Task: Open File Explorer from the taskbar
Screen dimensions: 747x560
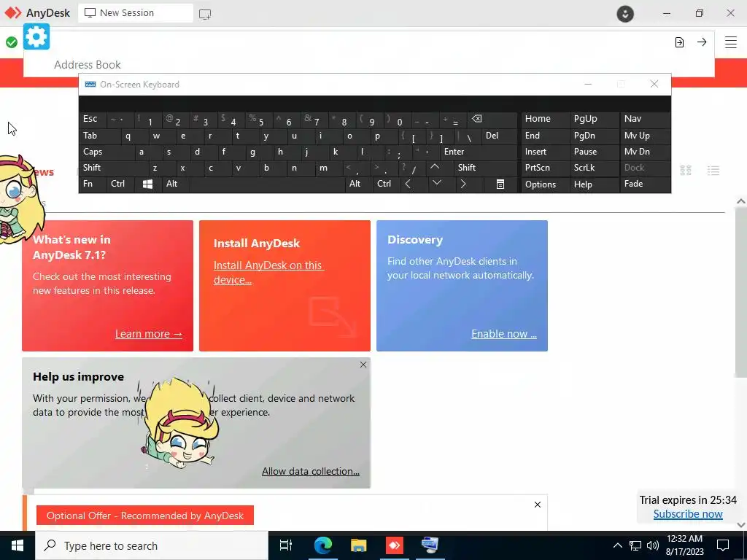Action: 358,545
